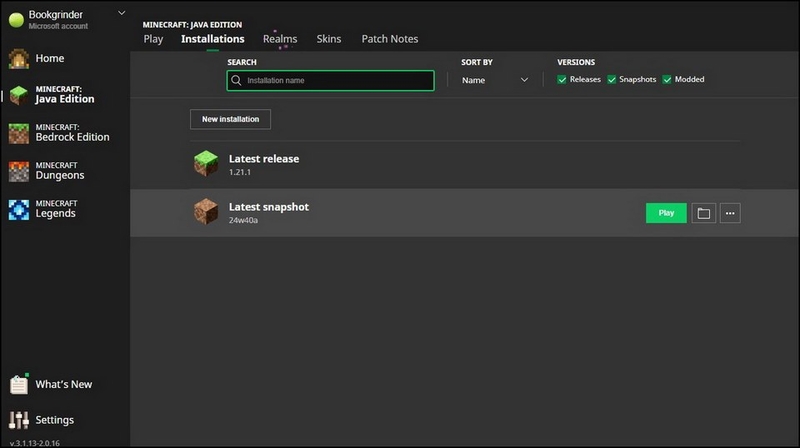Select the Installations tab

pos(213,39)
